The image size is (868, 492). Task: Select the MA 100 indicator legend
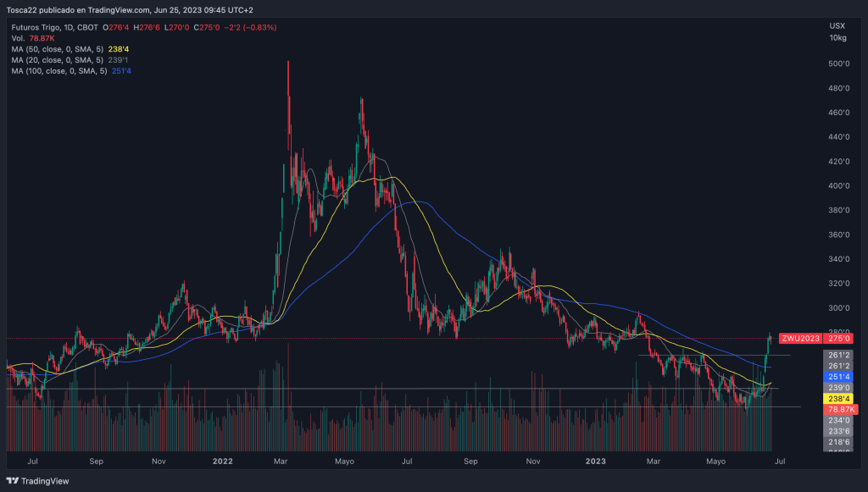pyautogui.click(x=61, y=71)
